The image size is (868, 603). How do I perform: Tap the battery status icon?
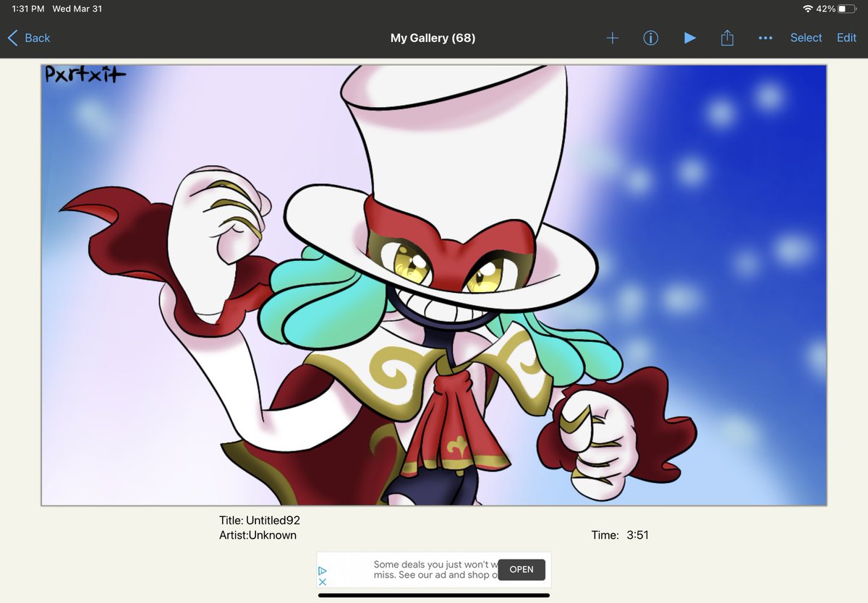pyautogui.click(x=847, y=9)
